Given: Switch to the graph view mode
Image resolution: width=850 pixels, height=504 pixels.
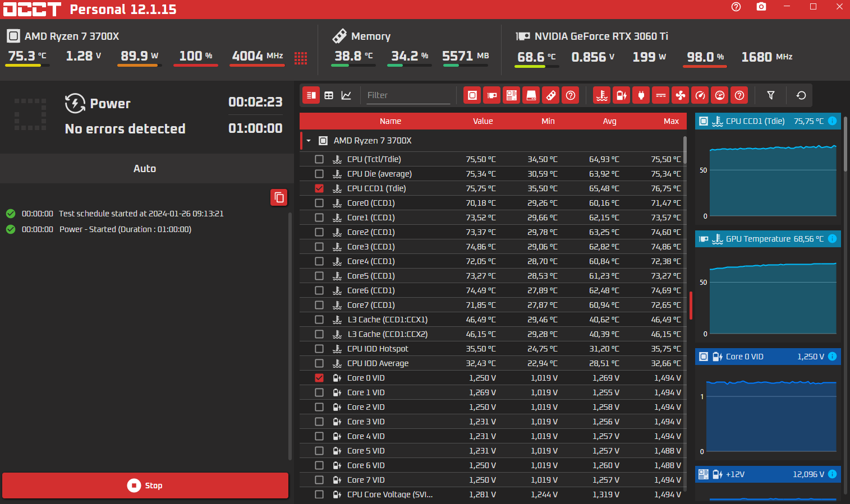Looking at the screenshot, I should click(x=346, y=95).
